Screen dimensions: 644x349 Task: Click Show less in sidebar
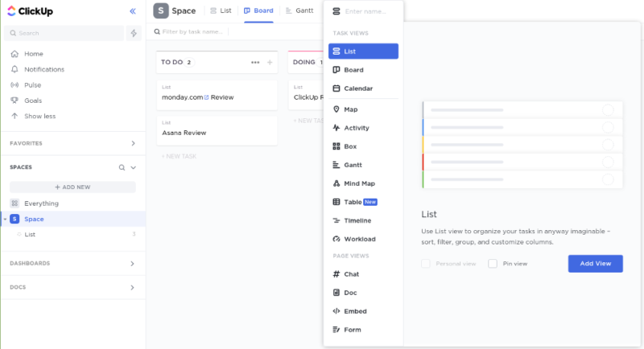39,116
